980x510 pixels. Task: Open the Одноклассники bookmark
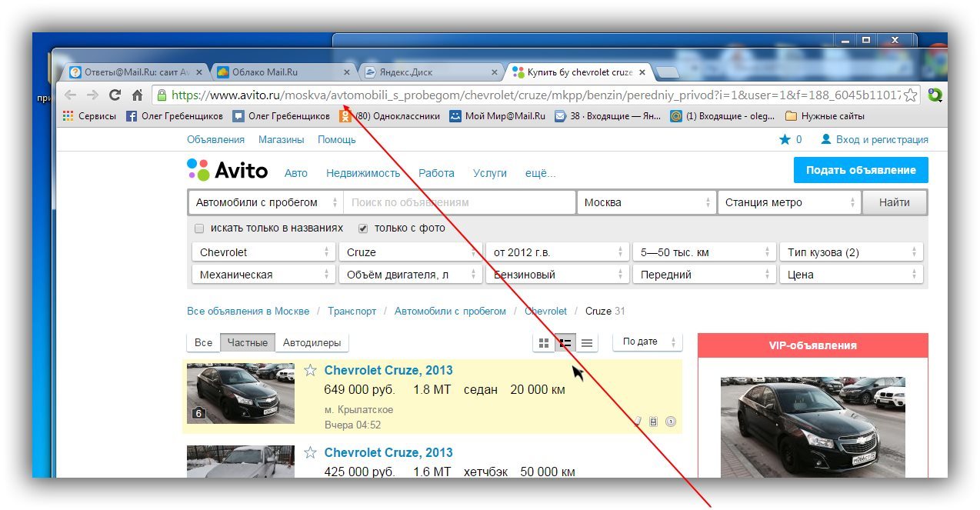pyautogui.click(x=390, y=116)
